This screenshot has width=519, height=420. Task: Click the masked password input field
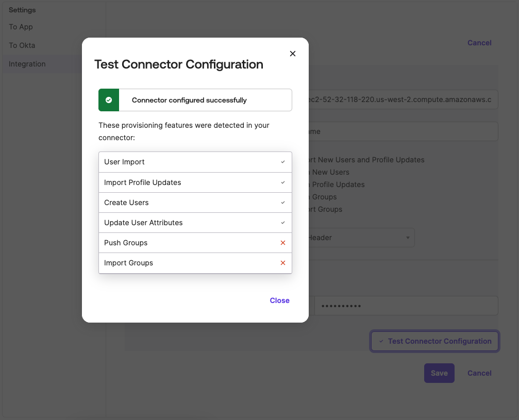406,306
